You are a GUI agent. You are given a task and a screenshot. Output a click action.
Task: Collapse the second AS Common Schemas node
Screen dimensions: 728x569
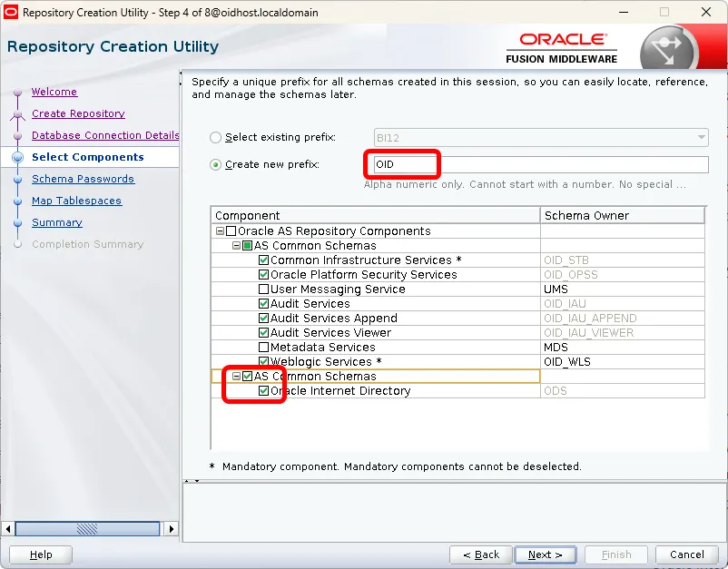[x=236, y=377]
